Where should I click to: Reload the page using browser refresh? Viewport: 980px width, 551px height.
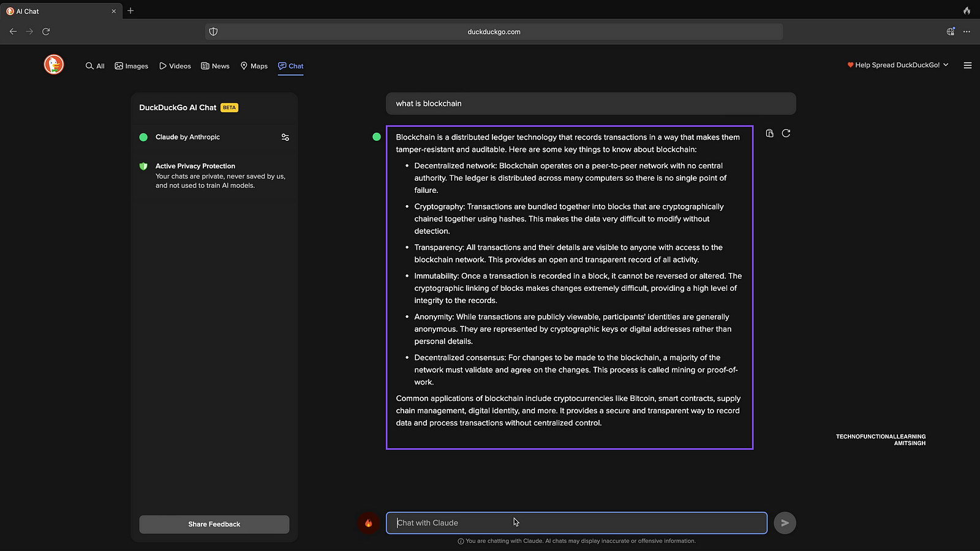pos(46,32)
